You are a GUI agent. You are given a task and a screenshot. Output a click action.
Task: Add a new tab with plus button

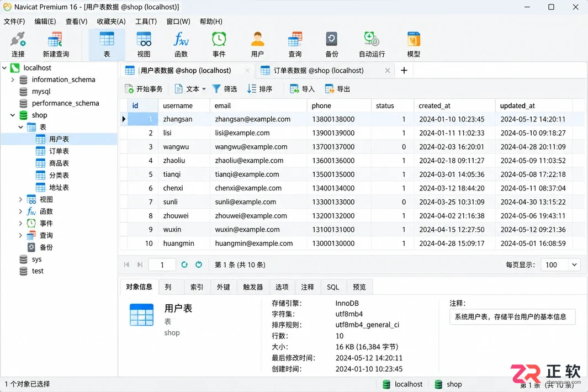pos(404,71)
